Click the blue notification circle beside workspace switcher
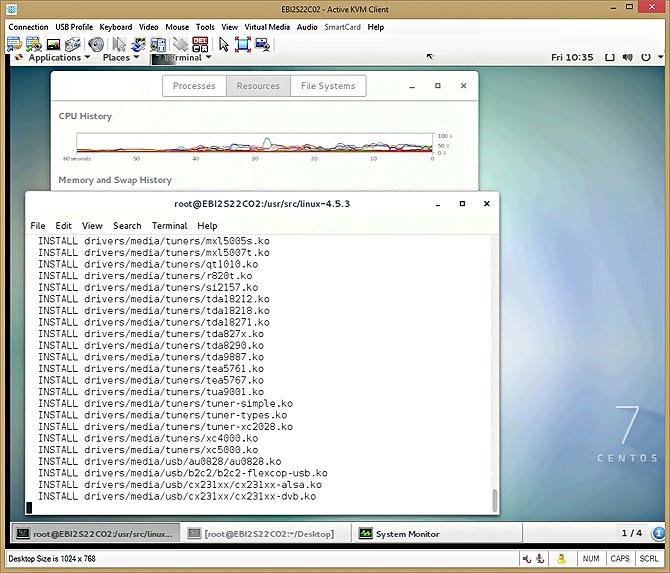Image resolution: width=670 pixels, height=573 pixels. click(658, 533)
